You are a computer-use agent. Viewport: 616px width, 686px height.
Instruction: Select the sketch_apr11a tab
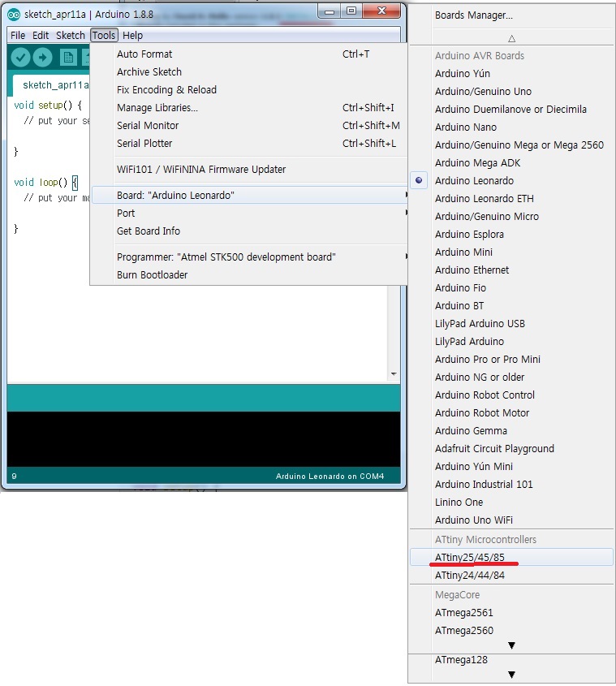click(x=53, y=85)
